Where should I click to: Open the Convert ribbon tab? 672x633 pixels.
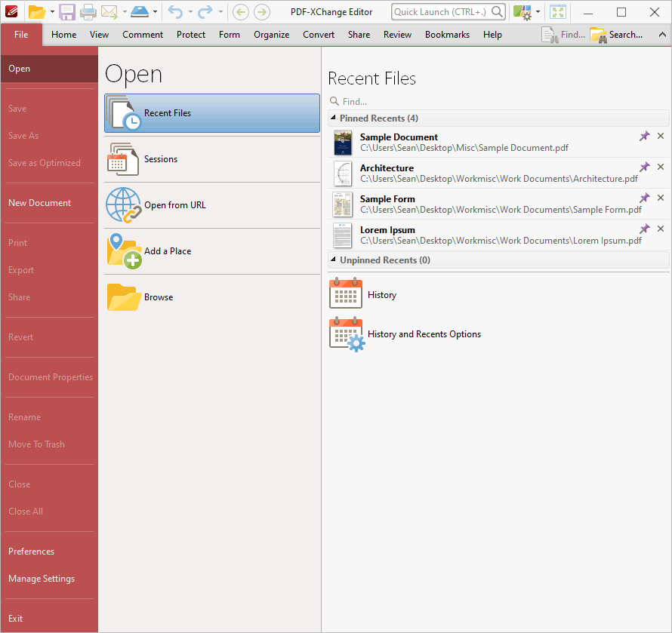pyautogui.click(x=319, y=35)
